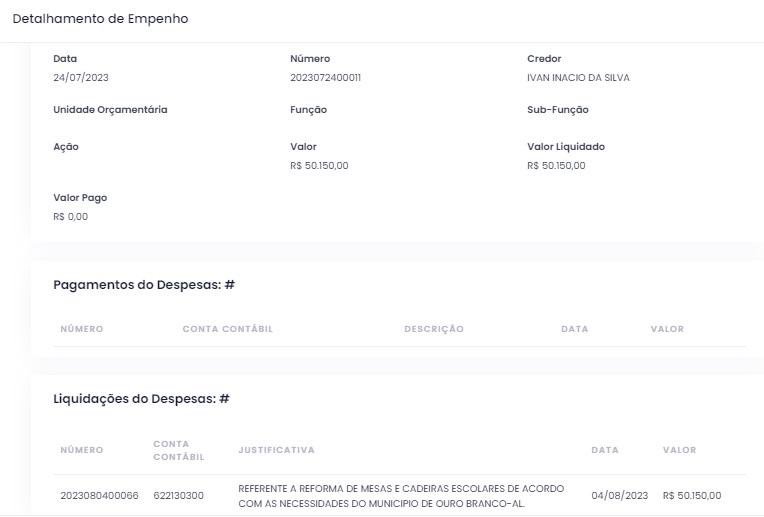Sort liquidations table by Justificativa column
This screenshot has height=517, width=764.
tap(276, 450)
